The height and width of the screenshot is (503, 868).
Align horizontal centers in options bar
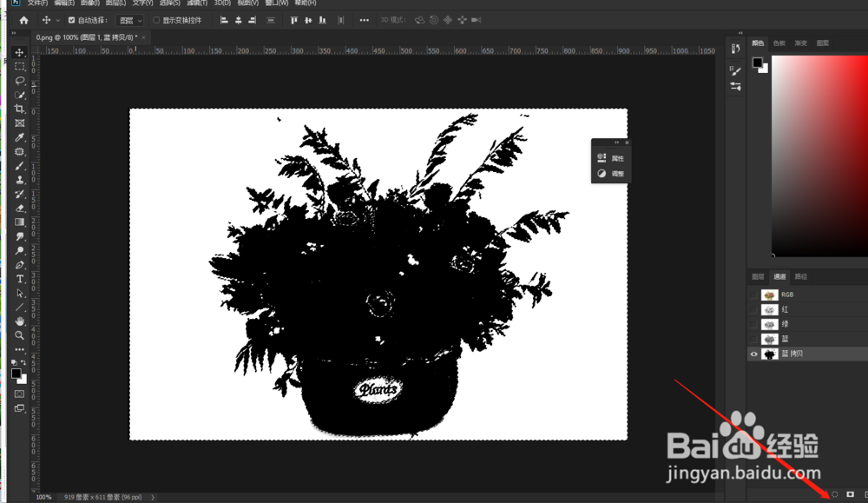[238, 21]
